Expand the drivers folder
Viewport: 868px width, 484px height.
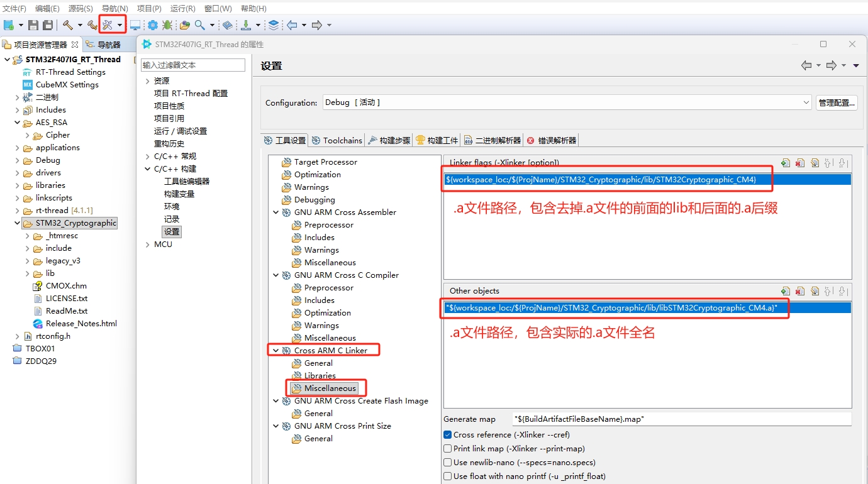point(17,173)
